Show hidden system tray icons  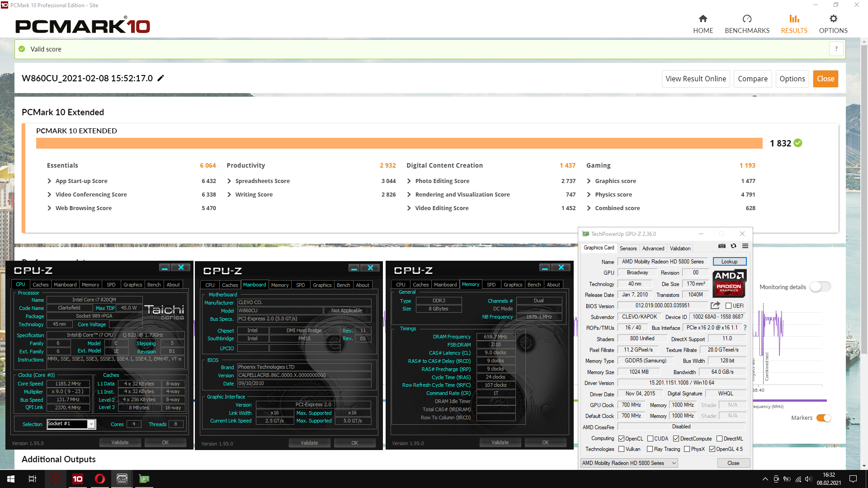(x=765, y=479)
